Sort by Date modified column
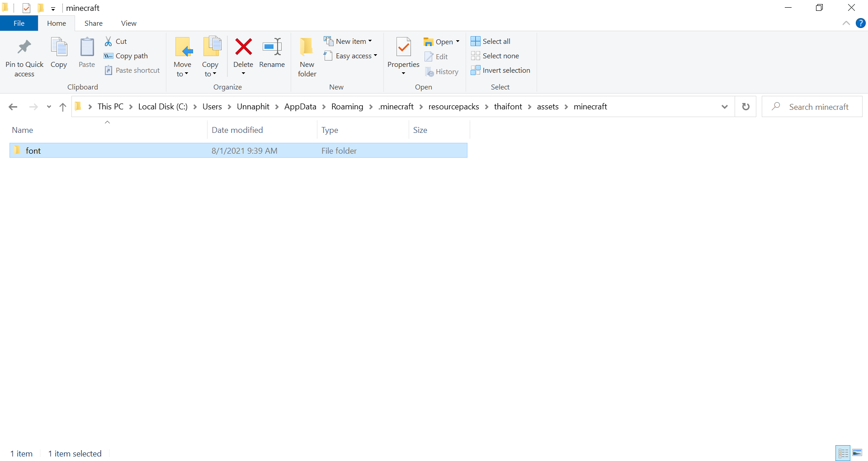 [262, 130]
